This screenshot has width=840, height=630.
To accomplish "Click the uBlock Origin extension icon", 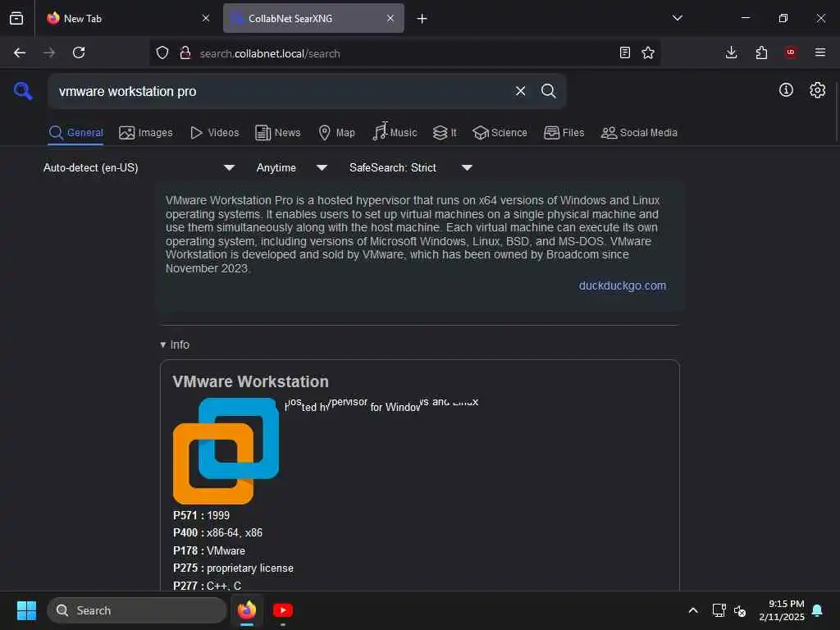I will 791,52.
